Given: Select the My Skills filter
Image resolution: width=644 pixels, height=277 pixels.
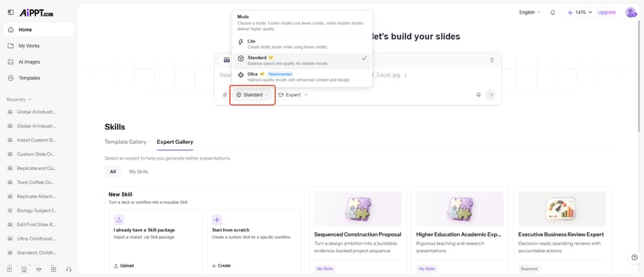Looking at the screenshot, I should (x=139, y=171).
